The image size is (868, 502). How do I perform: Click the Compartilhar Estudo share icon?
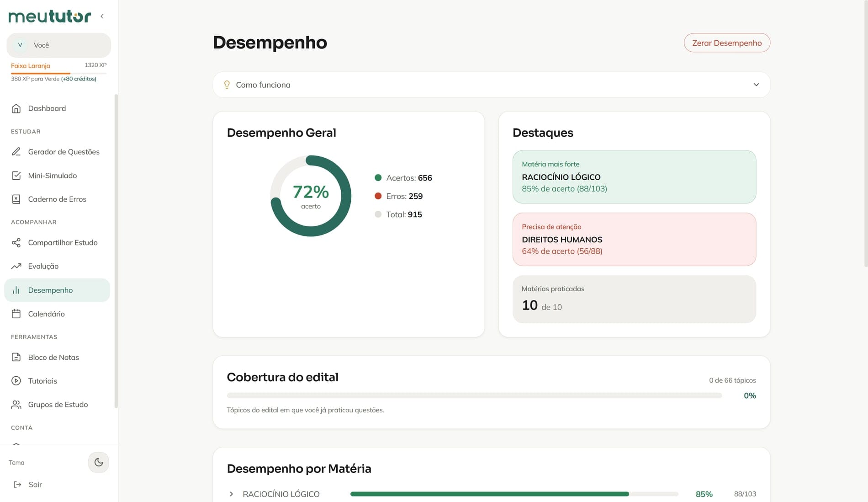16,243
